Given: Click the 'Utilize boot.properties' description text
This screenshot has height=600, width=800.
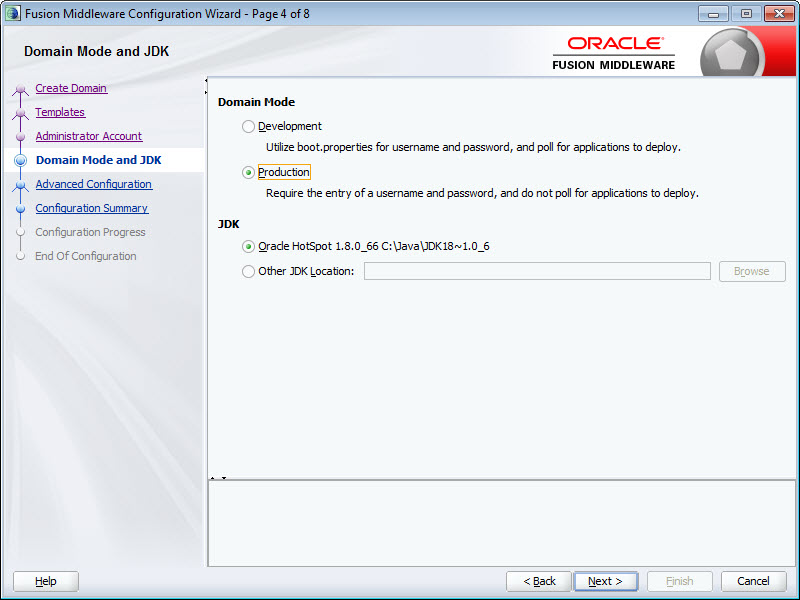Looking at the screenshot, I should pos(473,147).
